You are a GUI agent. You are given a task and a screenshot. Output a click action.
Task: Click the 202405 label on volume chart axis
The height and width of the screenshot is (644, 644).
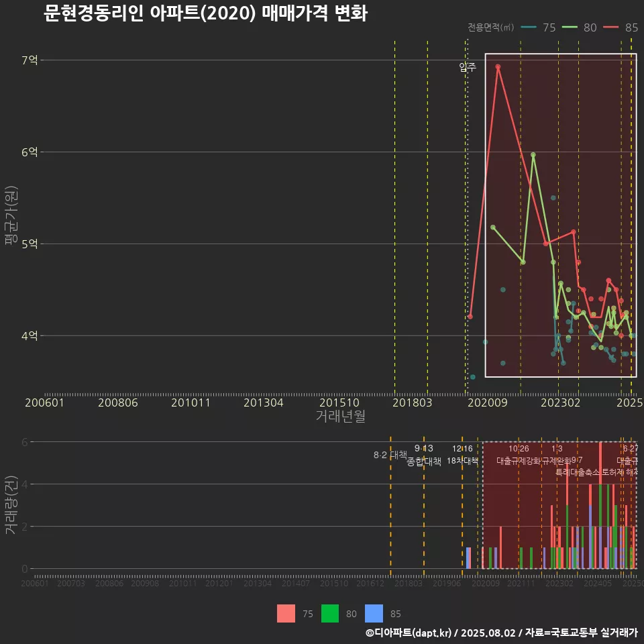(x=598, y=583)
